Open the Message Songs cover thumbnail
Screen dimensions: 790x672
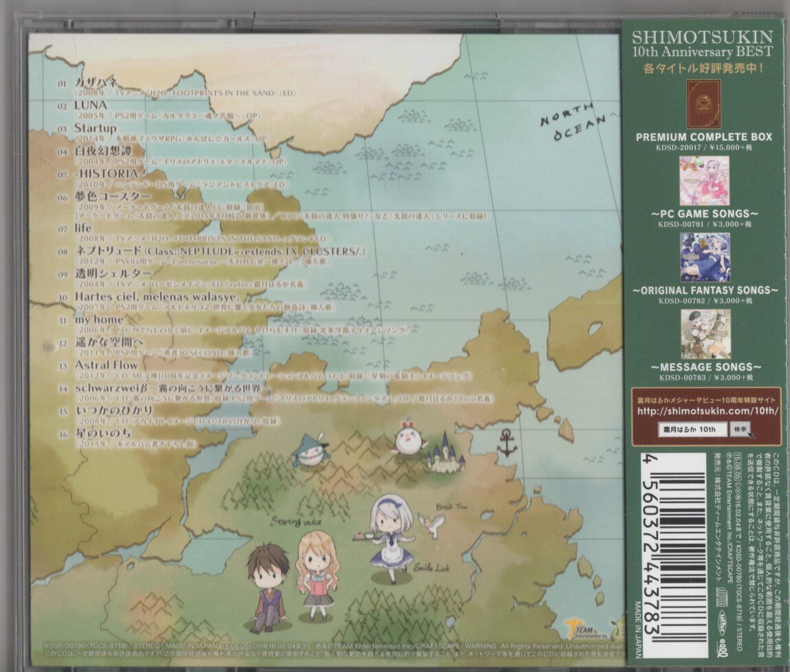(705, 334)
